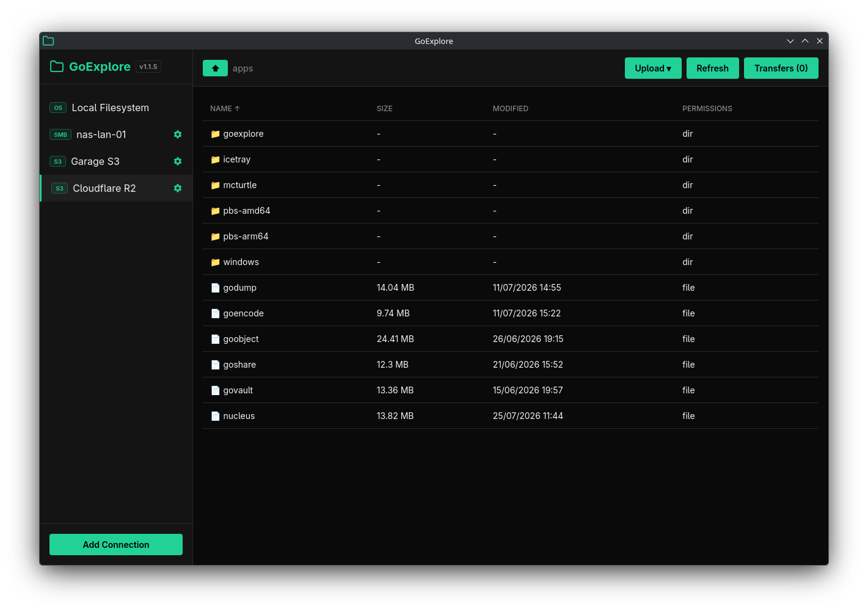Click the S3 badge beside Garage S3
Image resolution: width=868 pixels, height=612 pixels.
coord(58,161)
